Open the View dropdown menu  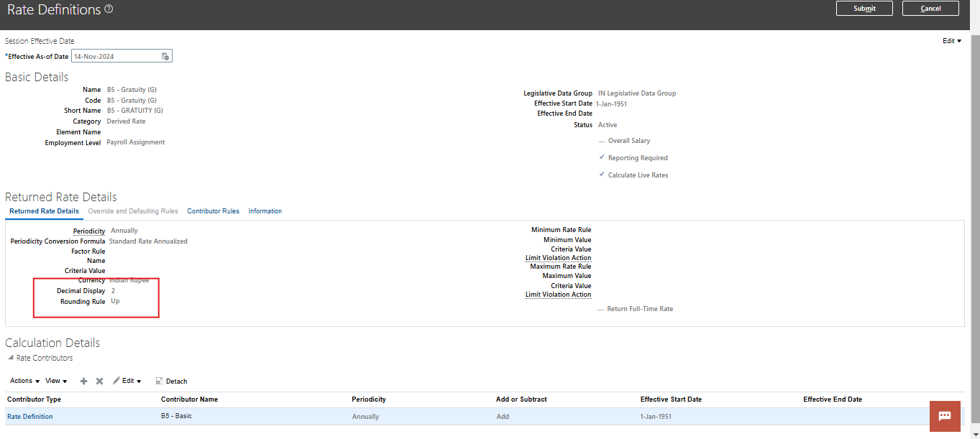[x=55, y=381]
